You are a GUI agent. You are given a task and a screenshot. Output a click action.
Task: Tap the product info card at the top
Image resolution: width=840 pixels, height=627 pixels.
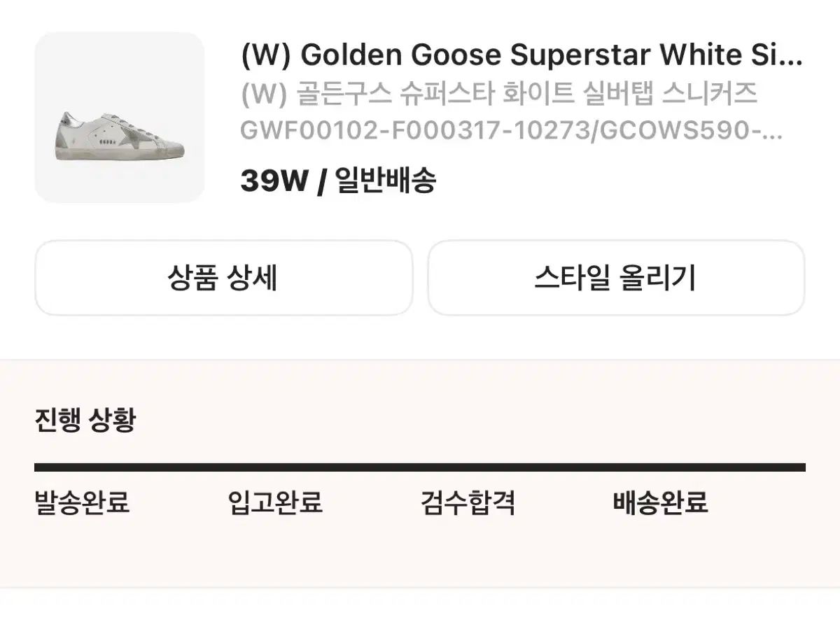(420, 115)
